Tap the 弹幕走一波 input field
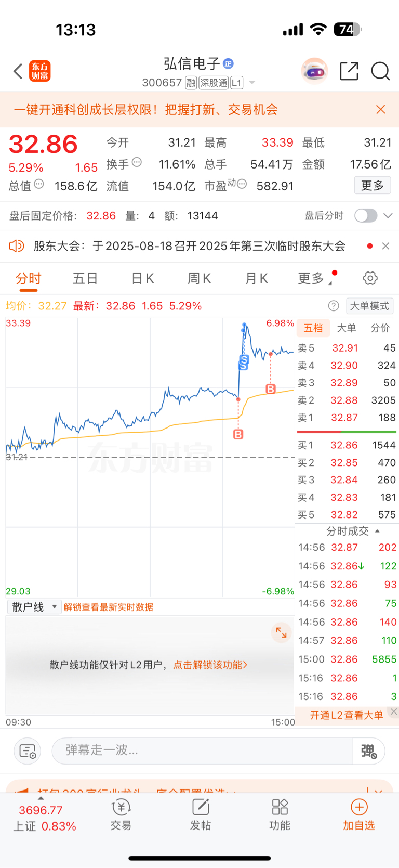The image size is (399, 868). 202,750
